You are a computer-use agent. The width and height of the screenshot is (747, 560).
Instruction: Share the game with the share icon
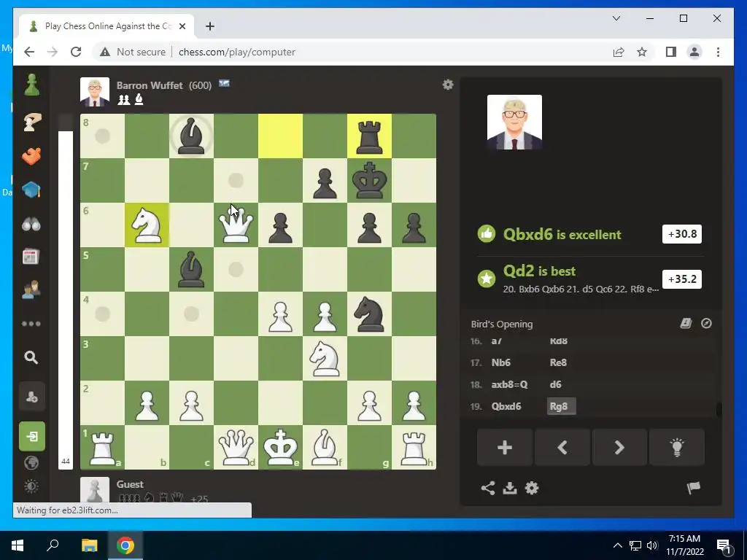[488, 488]
